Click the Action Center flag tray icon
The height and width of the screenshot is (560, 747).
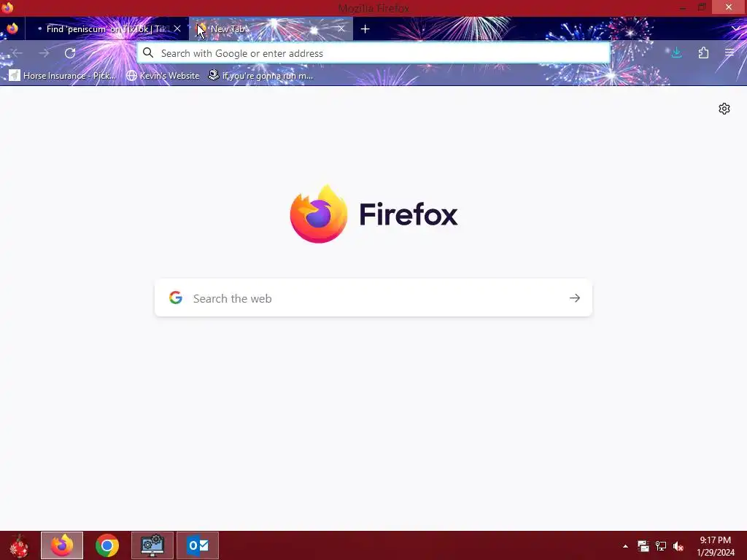pos(643,546)
